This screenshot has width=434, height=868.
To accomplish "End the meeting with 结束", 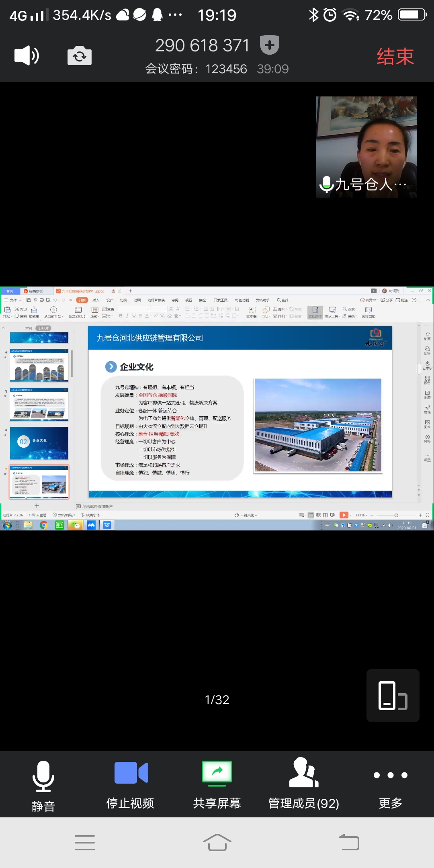I will coord(395,56).
